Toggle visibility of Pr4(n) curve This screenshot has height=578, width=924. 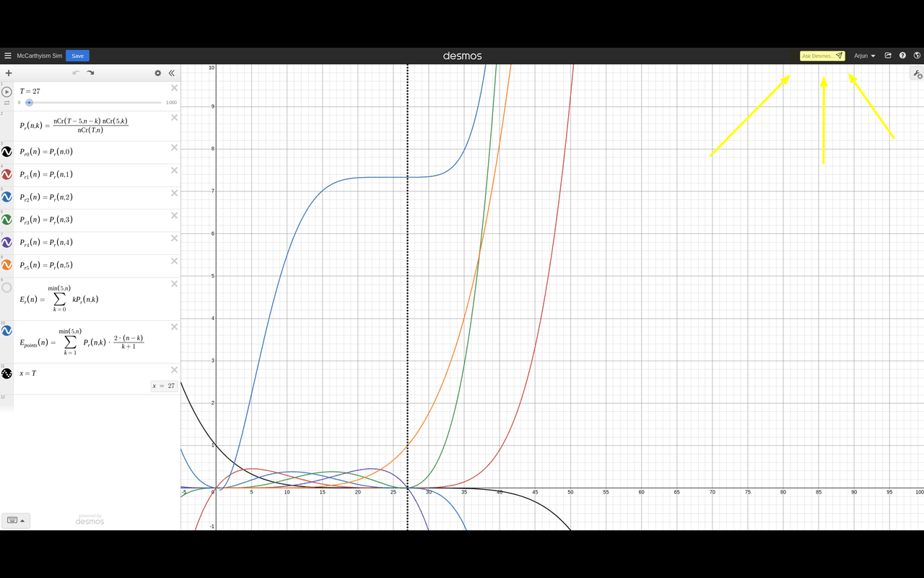[6, 243]
